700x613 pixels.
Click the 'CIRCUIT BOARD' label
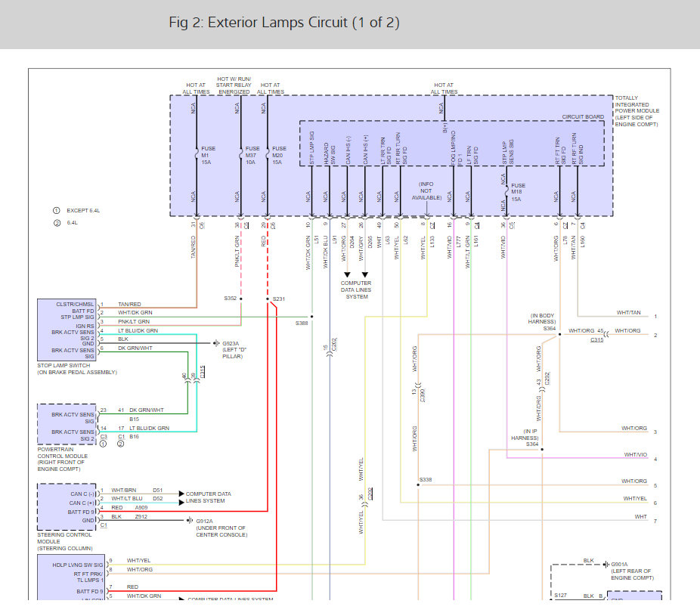583,117
